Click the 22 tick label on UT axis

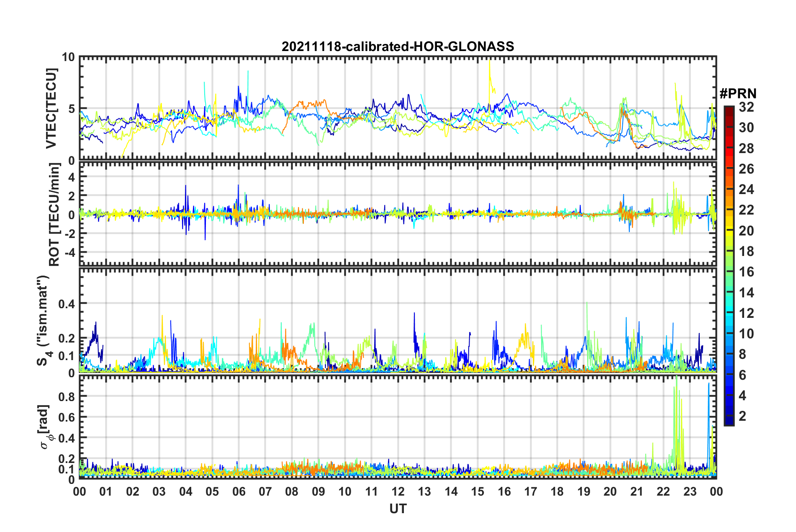click(x=663, y=491)
